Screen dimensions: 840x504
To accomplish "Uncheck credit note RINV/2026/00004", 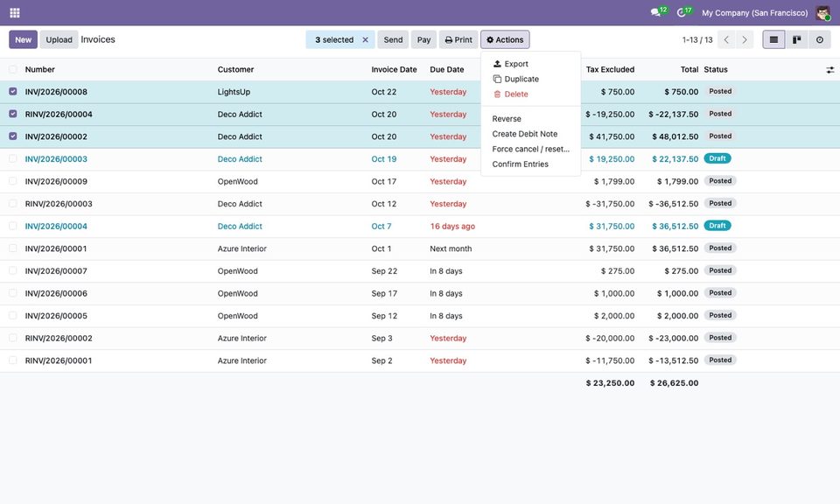I will tap(13, 114).
